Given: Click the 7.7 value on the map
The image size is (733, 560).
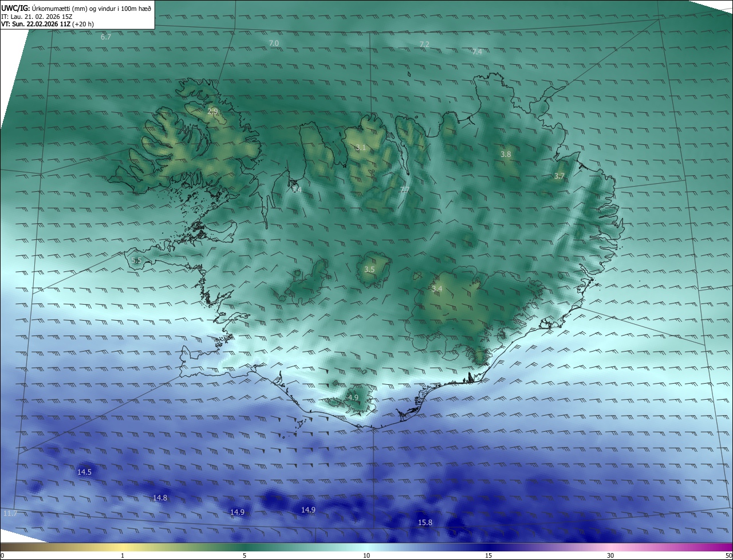Looking at the screenshot, I should tap(404, 190).
